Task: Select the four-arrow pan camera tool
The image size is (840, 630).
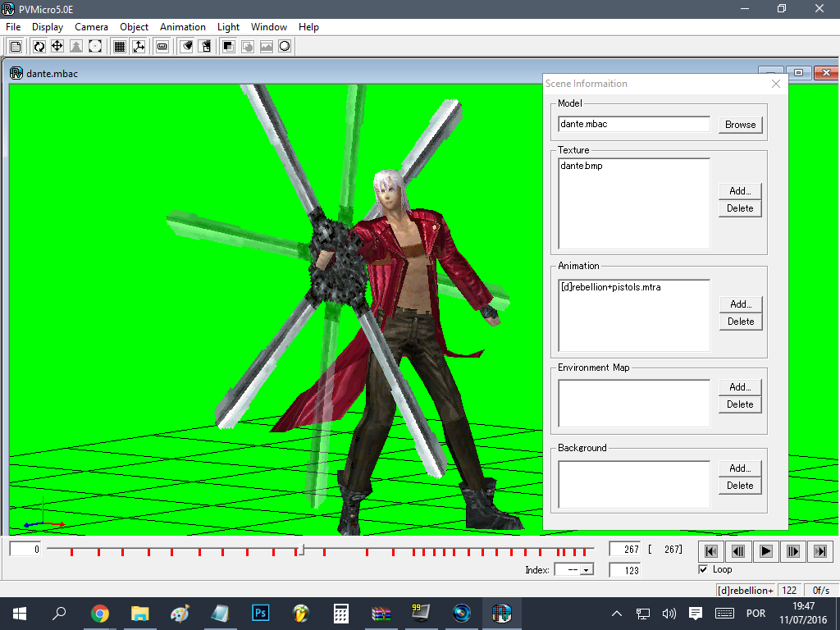Action: (x=57, y=47)
